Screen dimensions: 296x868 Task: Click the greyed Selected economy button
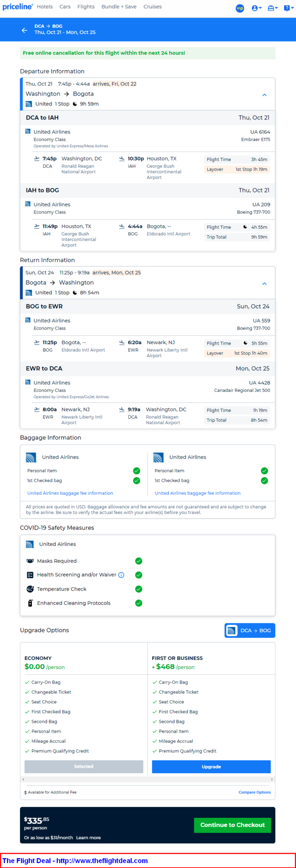(84, 767)
